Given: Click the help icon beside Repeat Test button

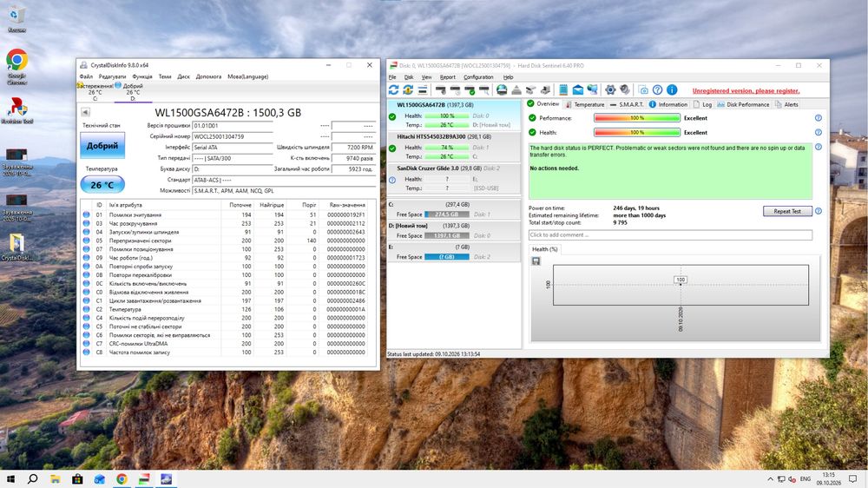Looking at the screenshot, I should (x=819, y=211).
